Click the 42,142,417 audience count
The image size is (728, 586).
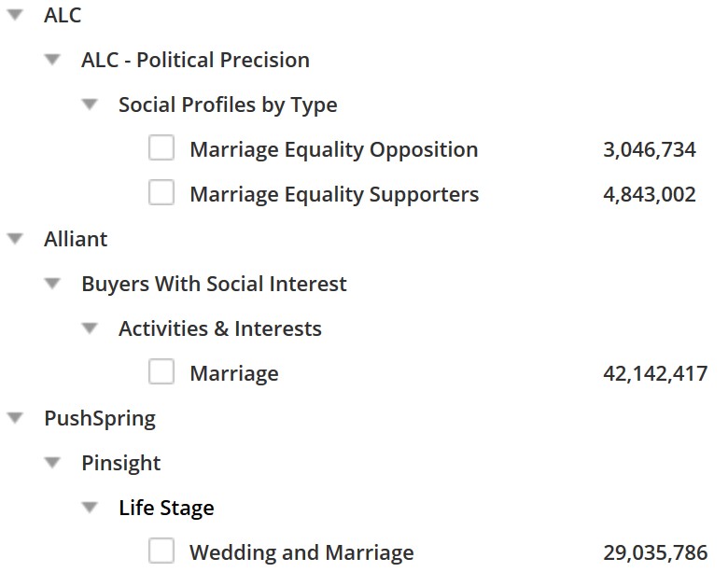[x=655, y=373]
